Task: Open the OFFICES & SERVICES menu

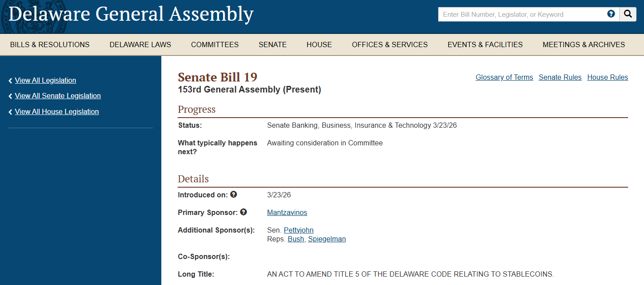Action: [x=390, y=44]
